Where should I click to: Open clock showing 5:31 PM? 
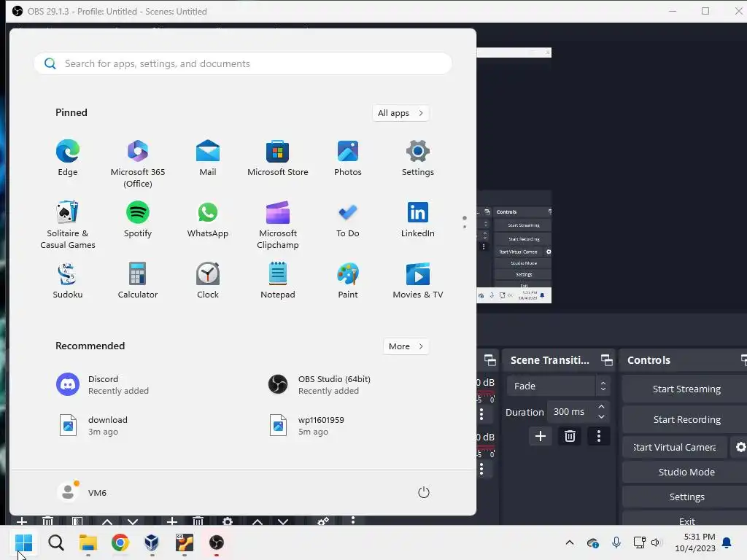tap(695, 542)
